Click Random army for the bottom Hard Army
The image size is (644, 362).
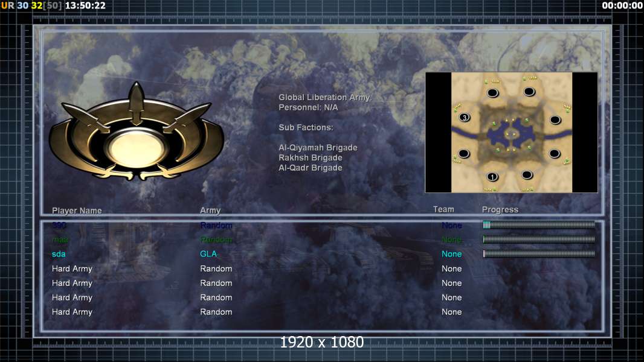point(216,312)
